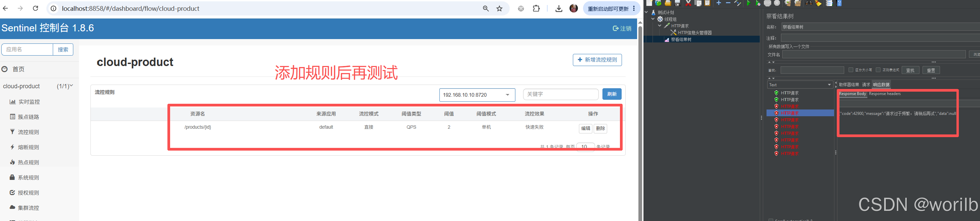Click JMeter's Reset Search yellow broom icon

[818, 3]
